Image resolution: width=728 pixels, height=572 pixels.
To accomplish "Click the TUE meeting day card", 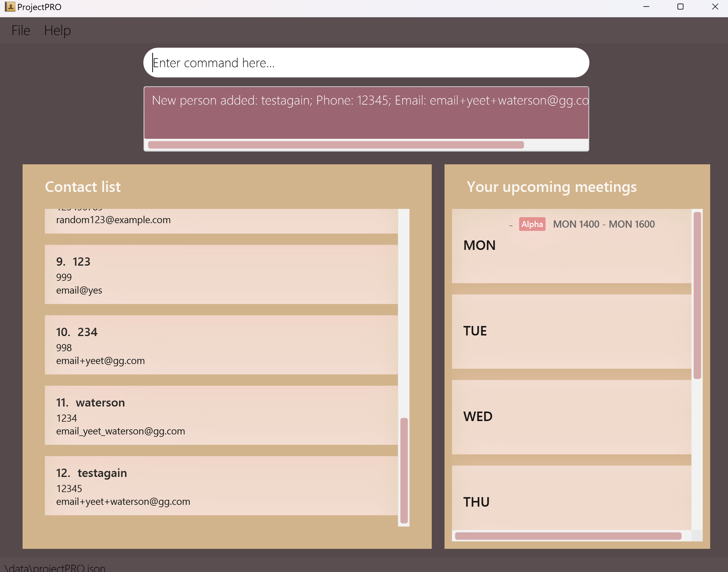I will coord(571,331).
